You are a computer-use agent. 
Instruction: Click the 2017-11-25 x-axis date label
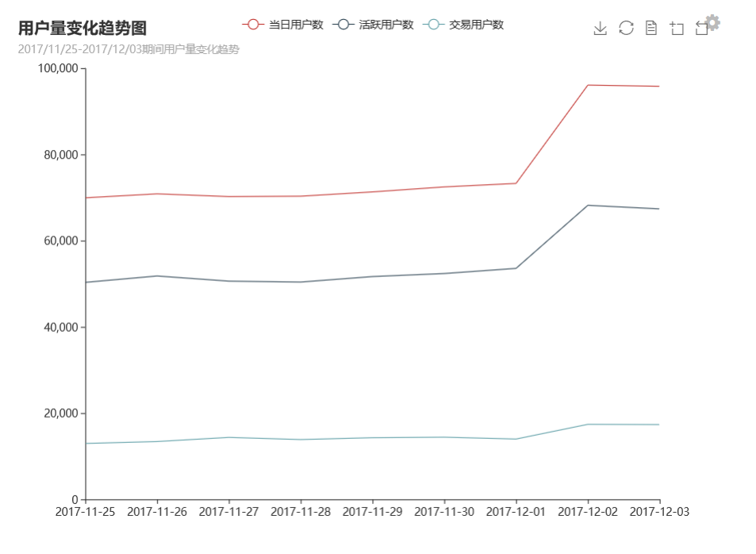click(86, 512)
